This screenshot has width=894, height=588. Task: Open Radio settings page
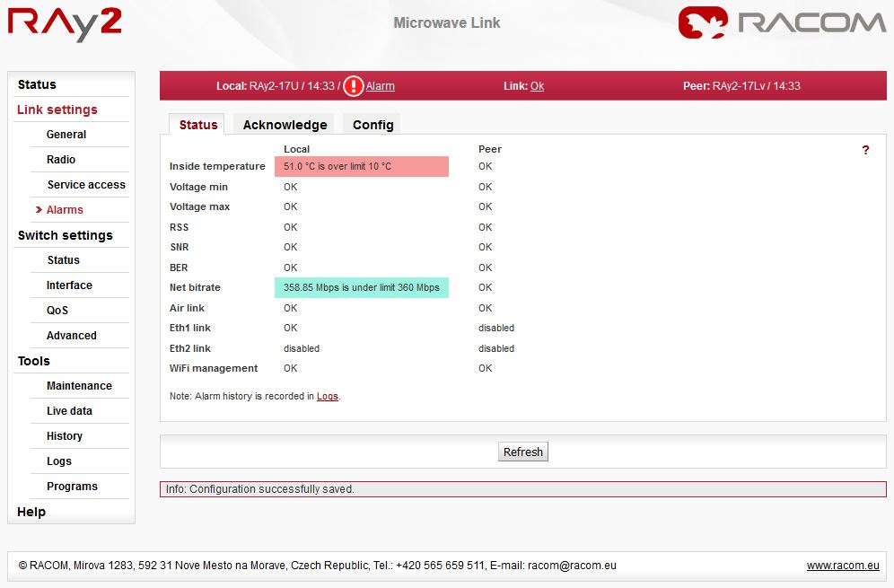[x=60, y=160]
